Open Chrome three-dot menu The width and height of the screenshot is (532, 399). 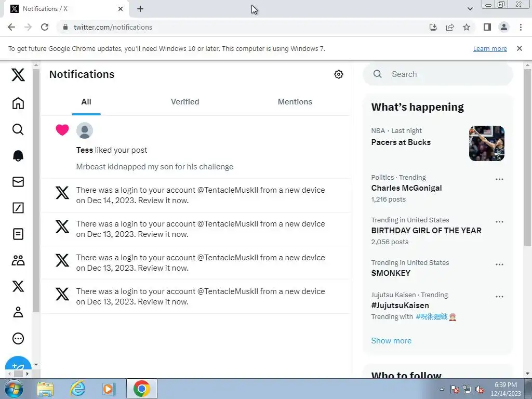[x=521, y=27]
